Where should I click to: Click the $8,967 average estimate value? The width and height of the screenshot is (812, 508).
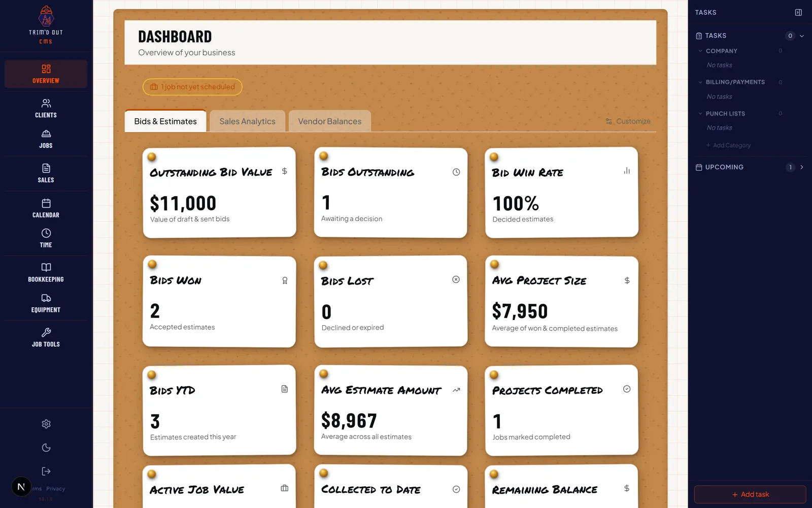(x=349, y=421)
